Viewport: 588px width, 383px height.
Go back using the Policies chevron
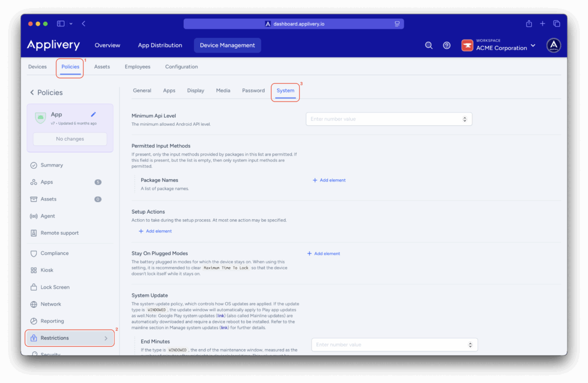point(32,92)
